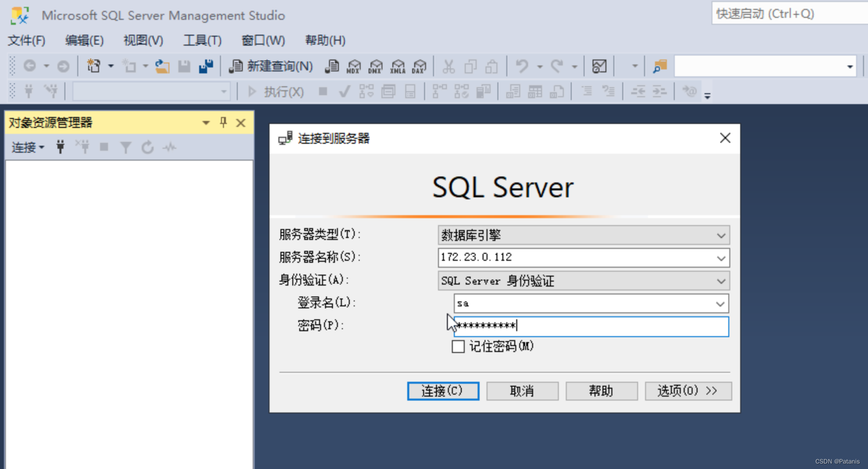The height and width of the screenshot is (469, 868).
Task: Click the paste clipboard icon
Action: pos(492,66)
